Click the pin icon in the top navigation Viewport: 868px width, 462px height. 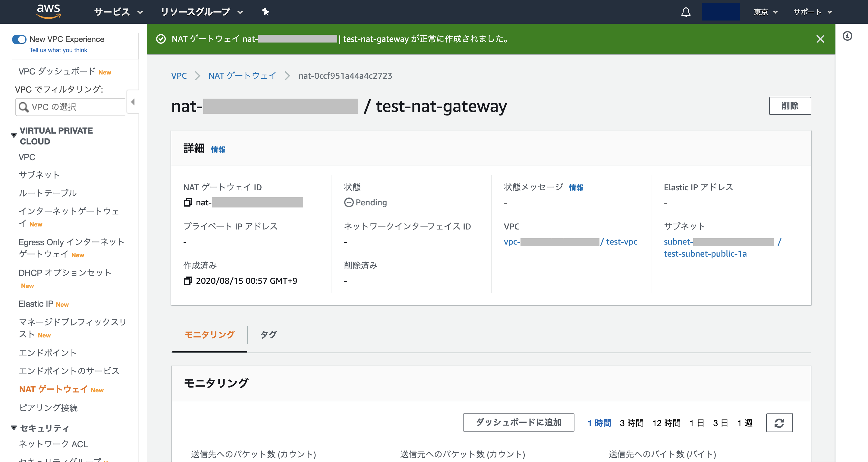click(x=266, y=12)
